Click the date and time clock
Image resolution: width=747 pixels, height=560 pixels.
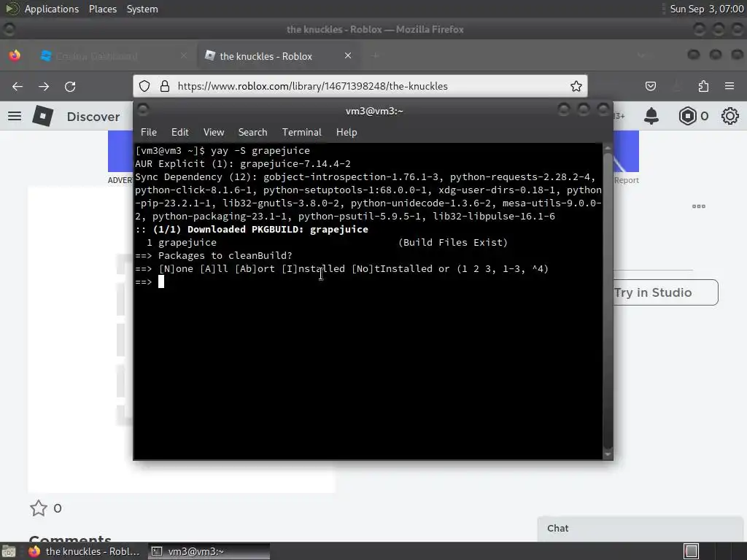[706, 9]
